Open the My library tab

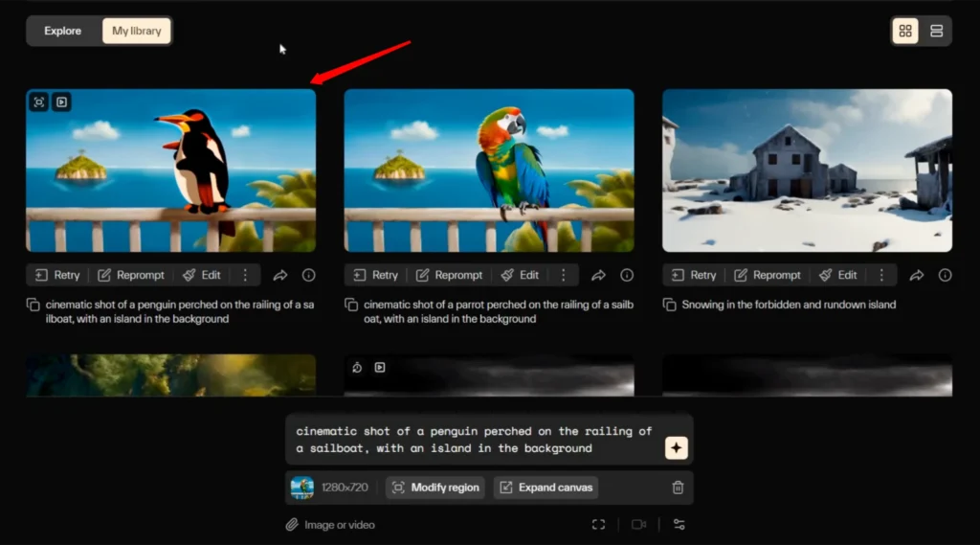click(x=136, y=31)
